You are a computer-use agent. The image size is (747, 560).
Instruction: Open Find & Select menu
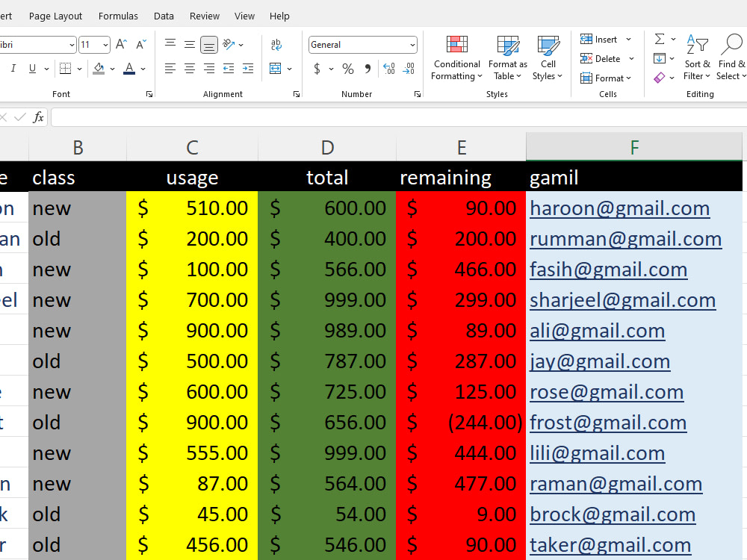point(731,58)
